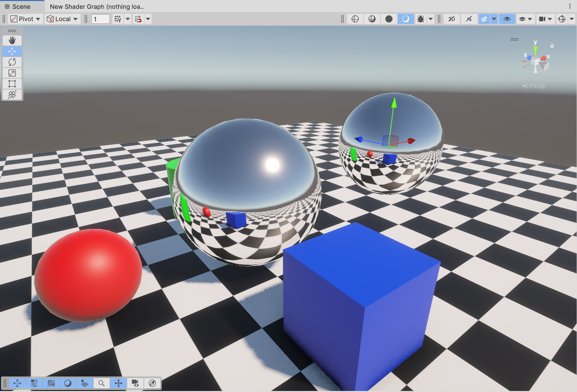Toggle grid visibility on Y axis

tap(117, 19)
